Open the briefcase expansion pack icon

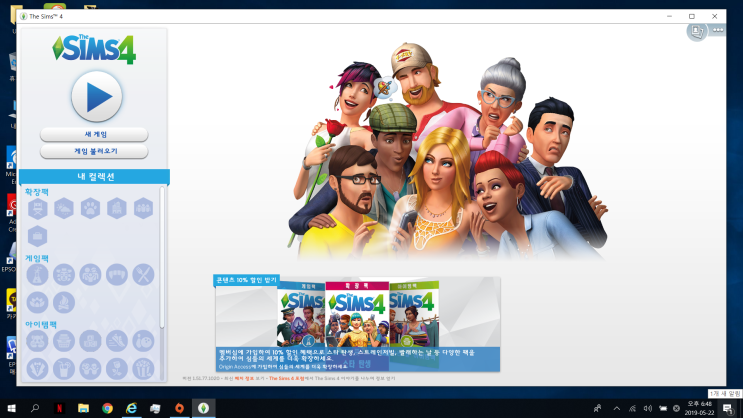(x=37, y=236)
